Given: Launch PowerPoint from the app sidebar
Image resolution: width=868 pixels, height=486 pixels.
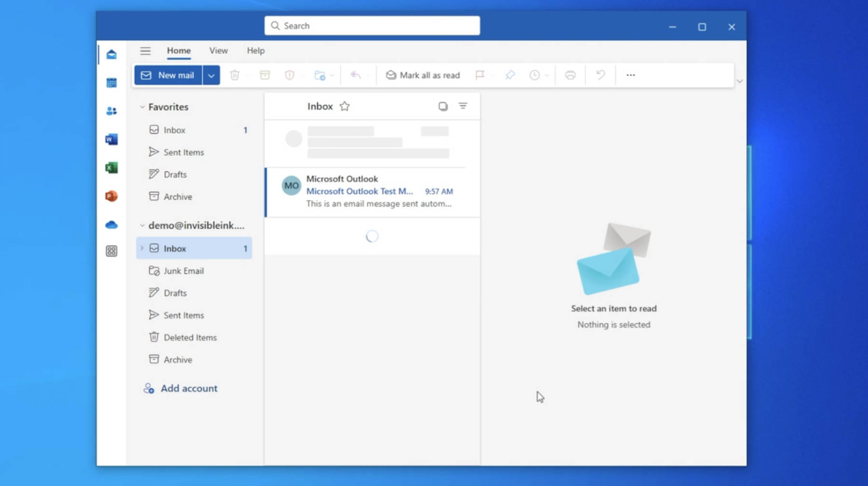Looking at the screenshot, I should pos(111,196).
